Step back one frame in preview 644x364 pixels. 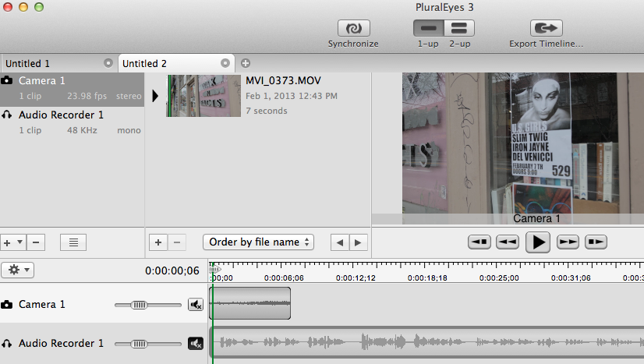click(507, 242)
